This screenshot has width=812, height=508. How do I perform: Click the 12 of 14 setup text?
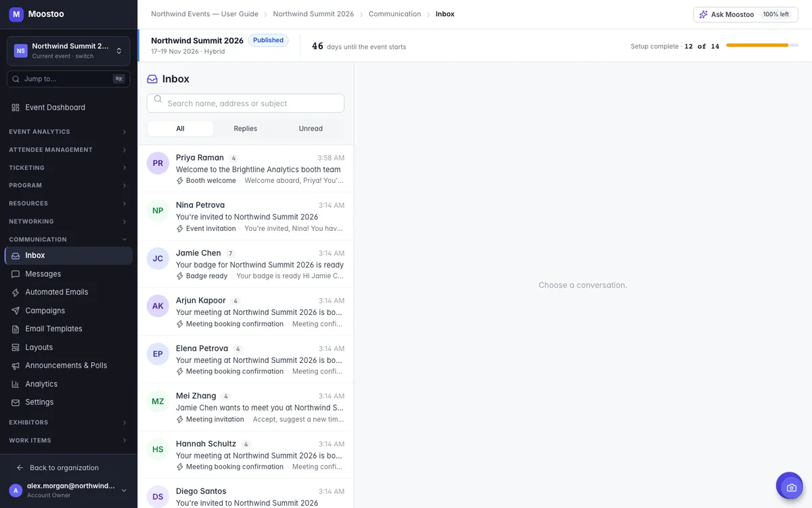pyautogui.click(x=702, y=46)
